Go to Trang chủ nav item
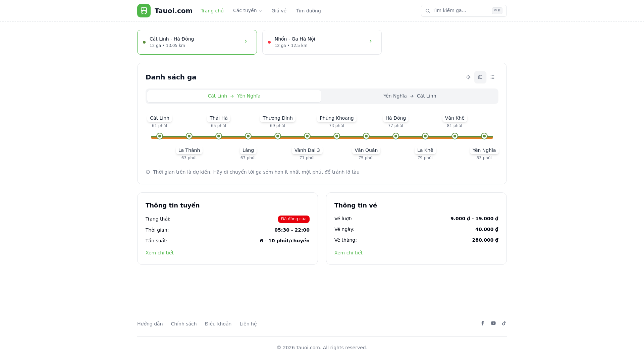This screenshot has width=644, height=362. click(x=212, y=11)
